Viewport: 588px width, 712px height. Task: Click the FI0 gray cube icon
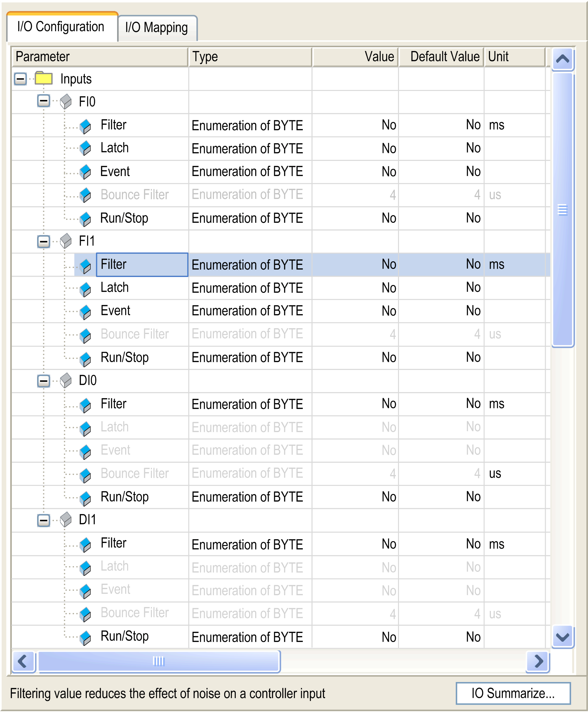(x=66, y=101)
